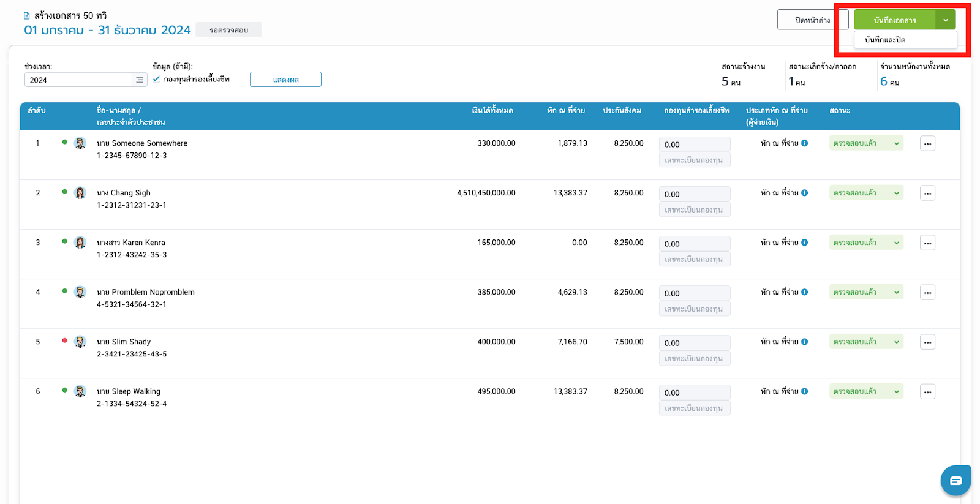Click Slim Shady's avatar icon
The height and width of the screenshot is (504, 980).
pos(80,342)
